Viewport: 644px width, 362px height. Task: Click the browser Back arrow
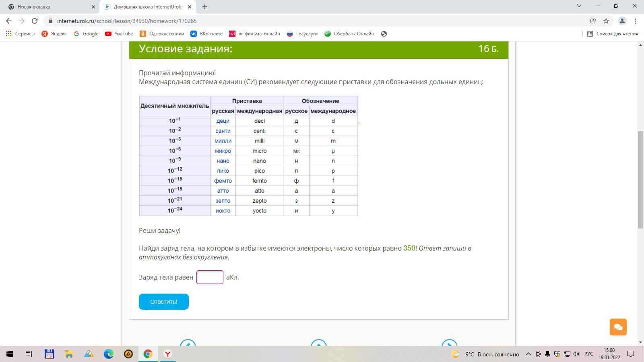pos(9,21)
